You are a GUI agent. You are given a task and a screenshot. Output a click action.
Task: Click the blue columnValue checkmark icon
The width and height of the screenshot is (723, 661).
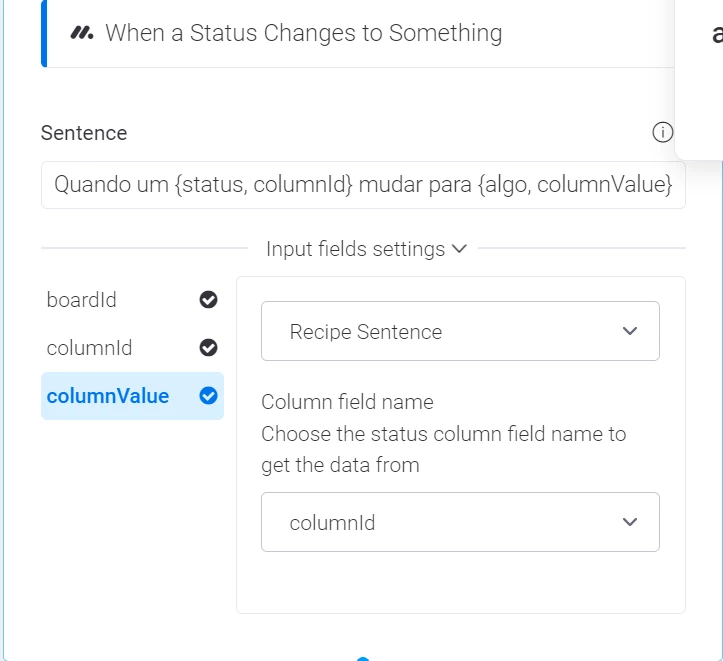tap(208, 395)
